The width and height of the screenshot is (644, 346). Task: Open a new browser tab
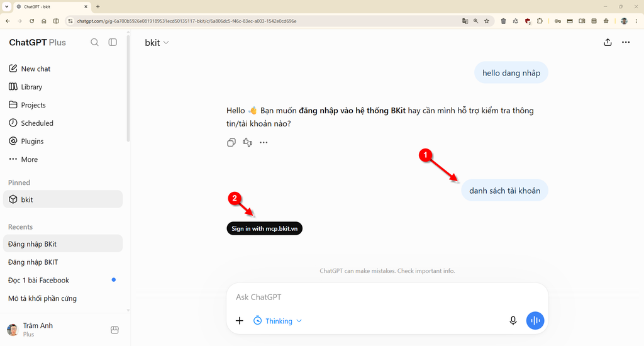(x=97, y=6)
